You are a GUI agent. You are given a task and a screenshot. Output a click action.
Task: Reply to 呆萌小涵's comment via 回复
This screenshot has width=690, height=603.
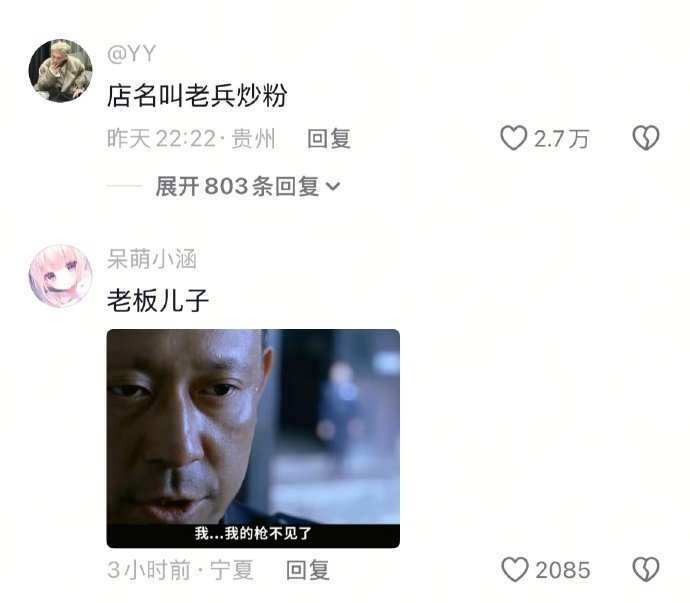(x=308, y=570)
